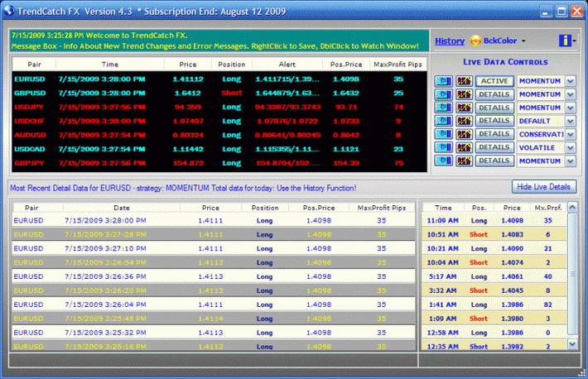Click the Mx.Prof. column header in the history list
Screen dimensions: 588x379
pos(548,208)
